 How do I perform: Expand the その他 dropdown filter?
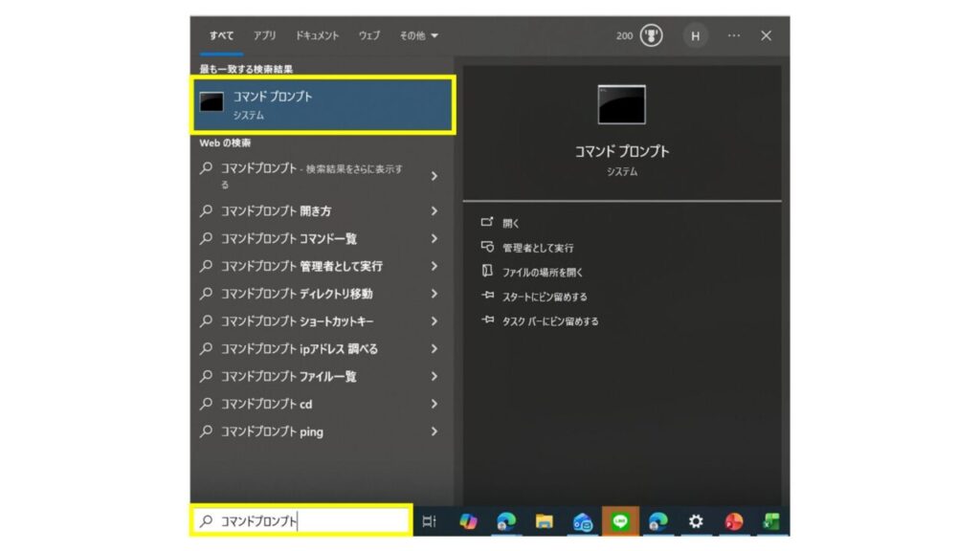[x=418, y=35]
